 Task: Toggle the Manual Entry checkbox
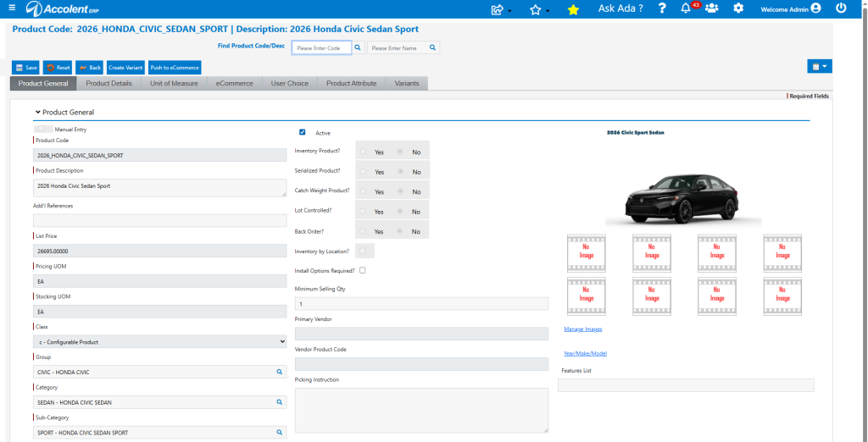coord(42,129)
